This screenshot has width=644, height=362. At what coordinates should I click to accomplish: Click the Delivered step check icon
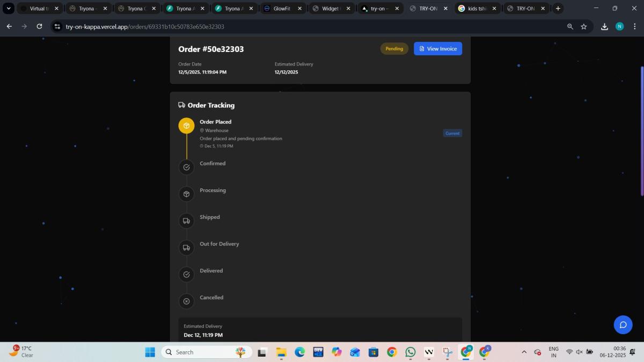(x=186, y=275)
